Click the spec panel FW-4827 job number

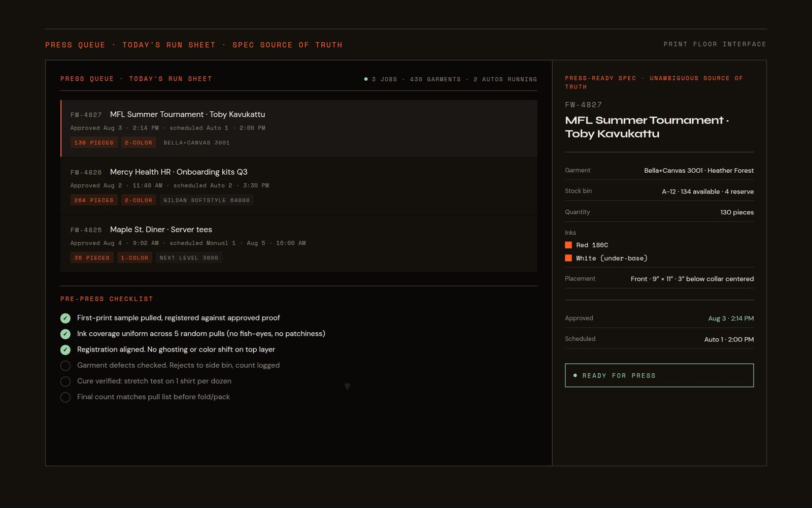(x=584, y=105)
